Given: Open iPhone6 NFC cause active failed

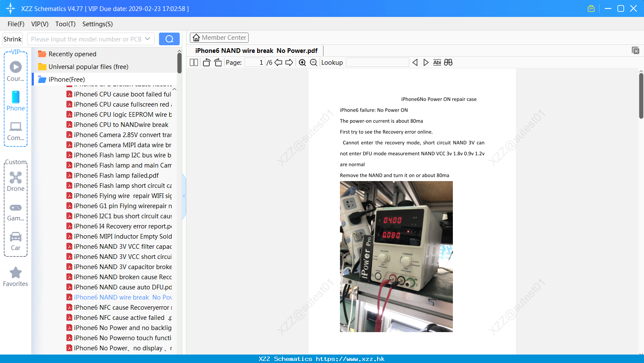Looking at the screenshot, I should click(x=119, y=317).
